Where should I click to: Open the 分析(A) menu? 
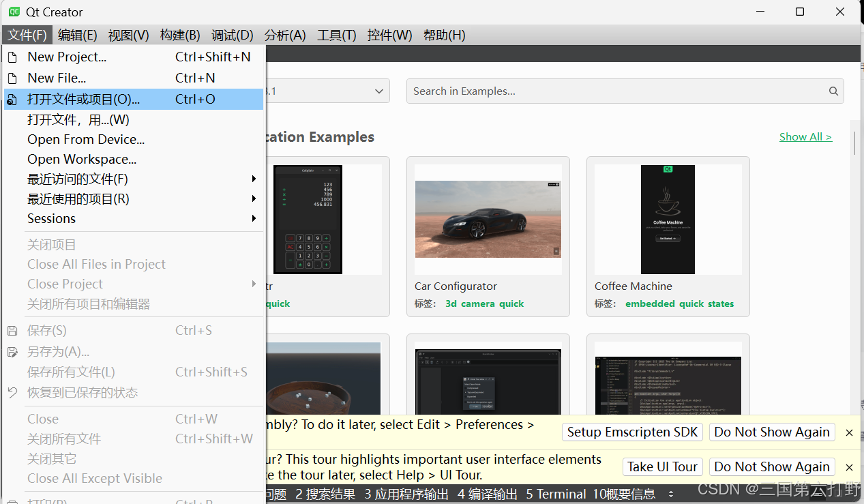(x=285, y=35)
